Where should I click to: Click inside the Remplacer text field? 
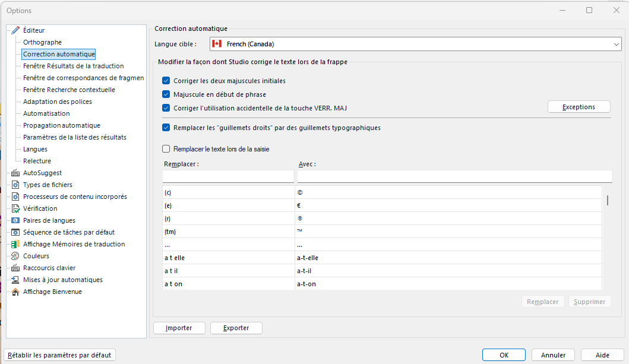coord(228,176)
